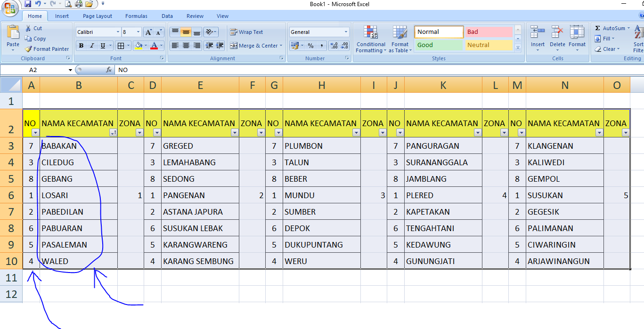
Task: Open Conditional Formatting
Action: pos(371,39)
